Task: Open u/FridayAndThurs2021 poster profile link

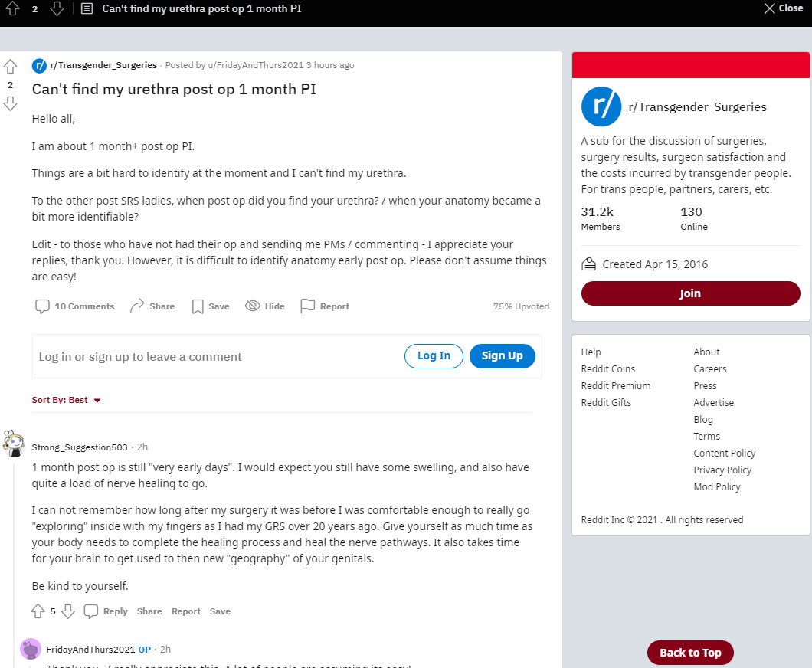Action: pos(255,65)
